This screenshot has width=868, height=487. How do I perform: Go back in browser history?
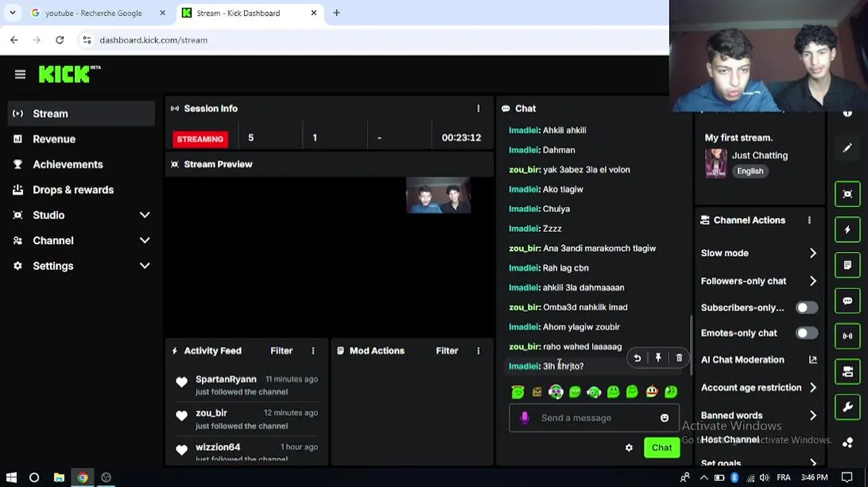[x=14, y=40]
